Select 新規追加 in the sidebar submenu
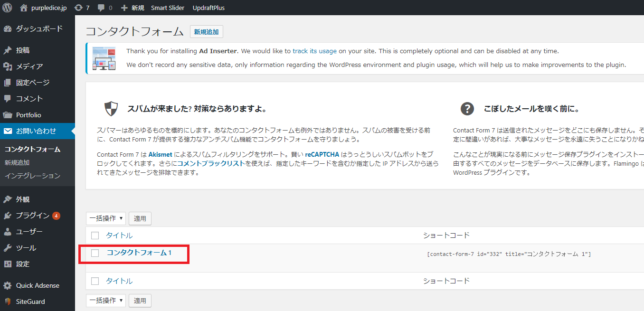The height and width of the screenshot is (311, 644). tap(17, 162)
